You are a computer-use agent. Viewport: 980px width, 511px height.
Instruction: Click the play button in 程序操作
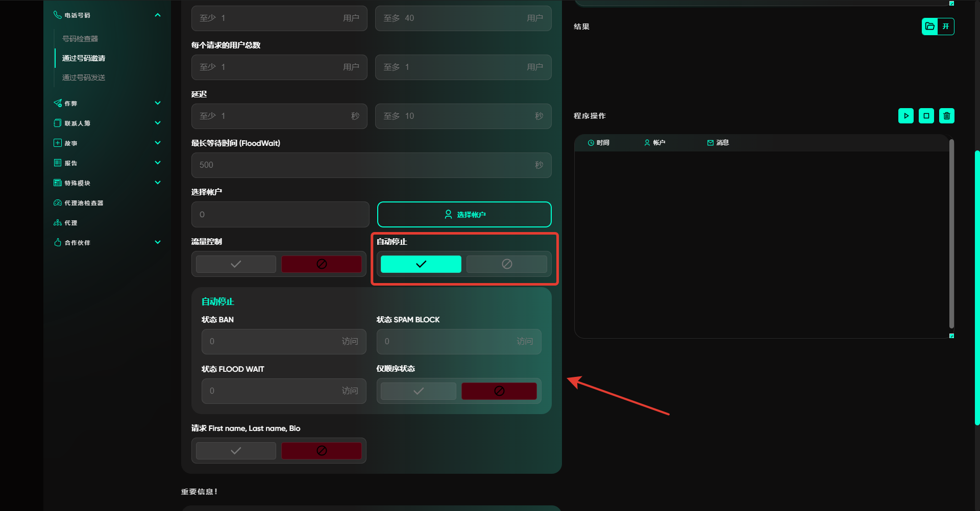[x=905, y=116]
